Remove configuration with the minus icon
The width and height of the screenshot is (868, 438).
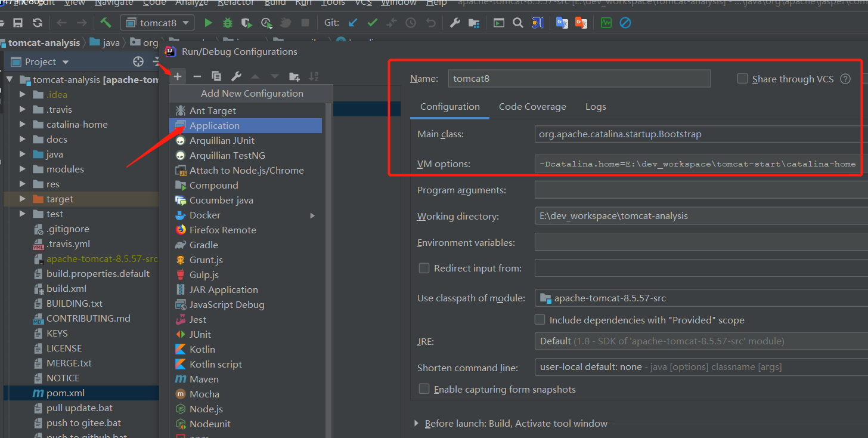[x=197, y=76]
